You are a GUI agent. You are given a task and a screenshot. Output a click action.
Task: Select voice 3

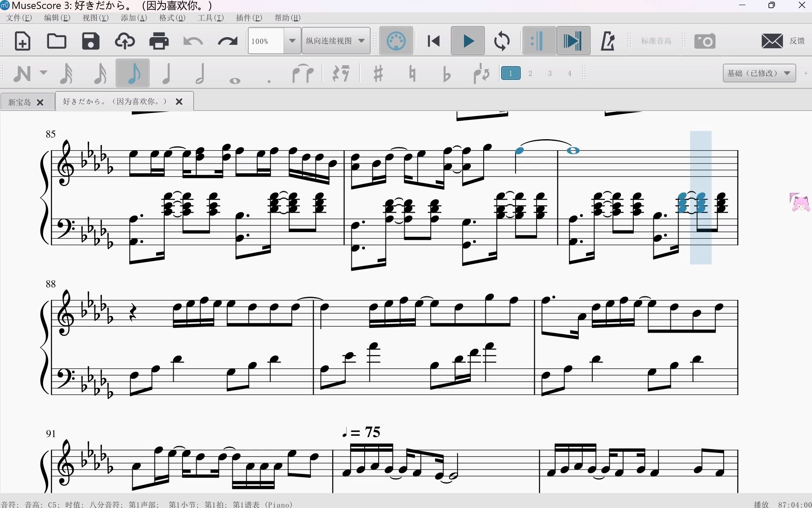[550, 73]
